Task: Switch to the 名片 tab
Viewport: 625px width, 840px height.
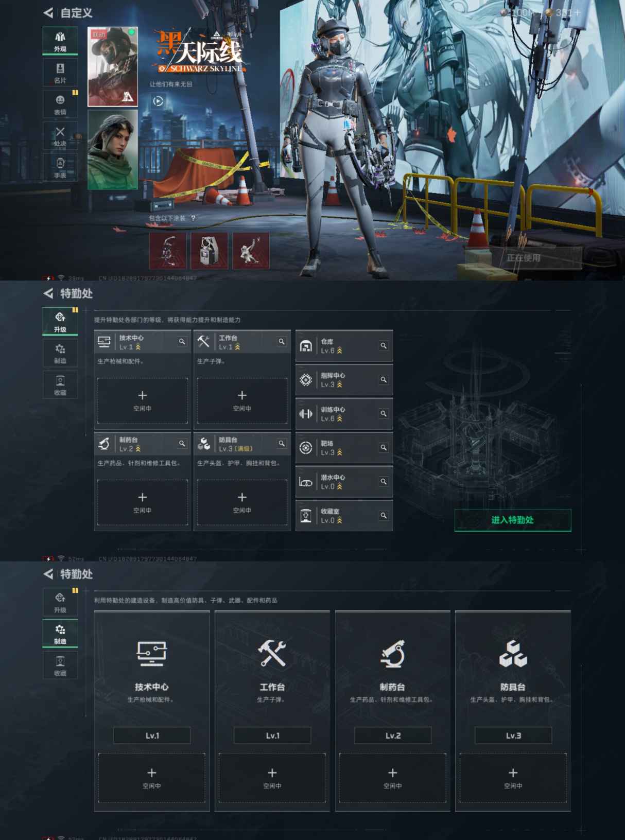Action: click(60, 73)
